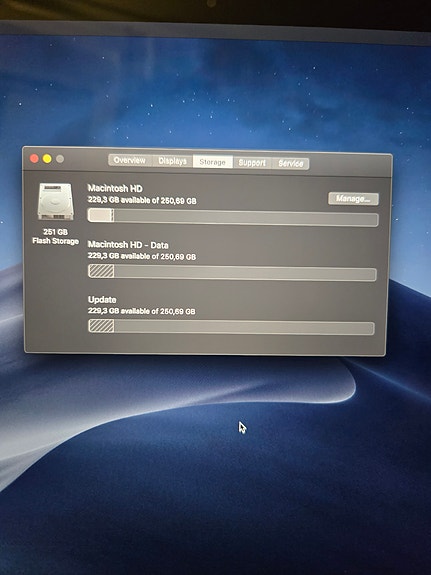The height and width of the screenshot is (575, 431).
Task: Switch to the Displays tab
Action: (172, 161)
